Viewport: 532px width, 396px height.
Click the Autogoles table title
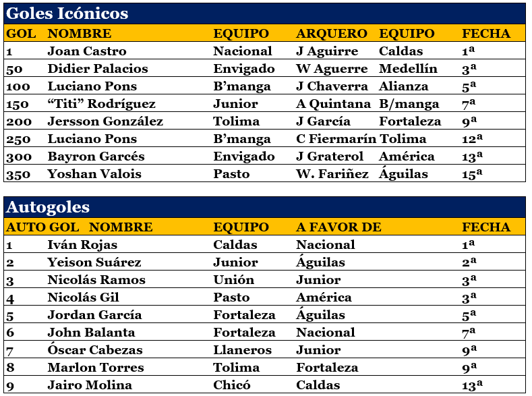(x=47, y=206)
